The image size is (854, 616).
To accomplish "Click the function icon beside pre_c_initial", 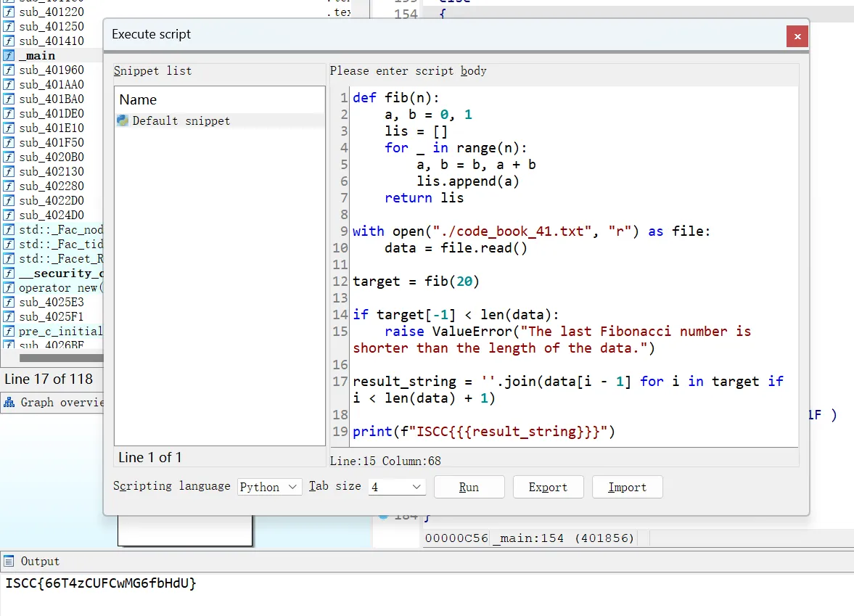I will (9, 332).
